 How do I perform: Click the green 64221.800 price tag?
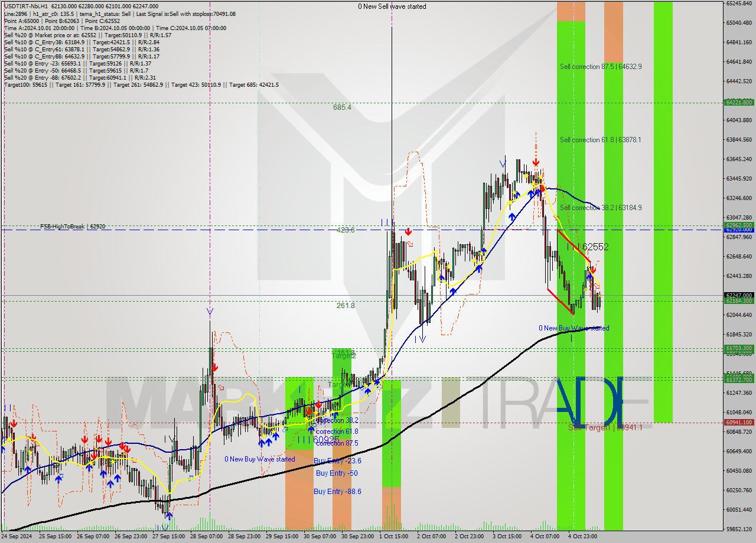point(738,102)
